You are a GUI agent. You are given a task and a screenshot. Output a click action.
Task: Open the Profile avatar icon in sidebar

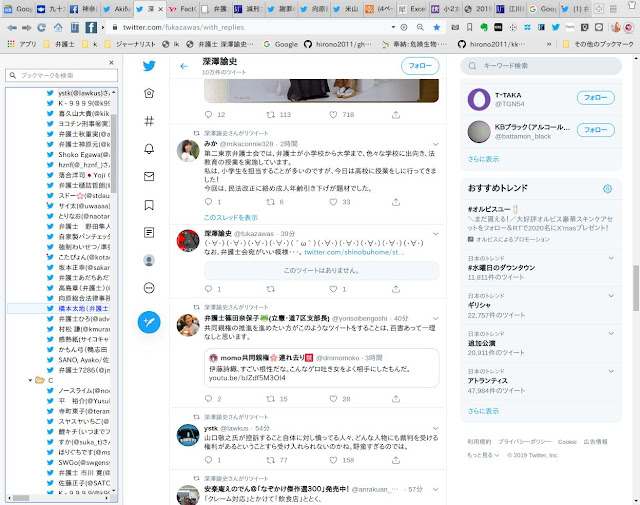149,260
